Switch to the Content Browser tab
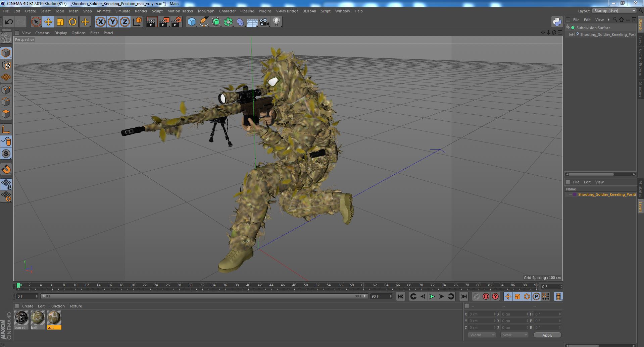The width and height of the screenshot is (644, 347). point(640,62)
